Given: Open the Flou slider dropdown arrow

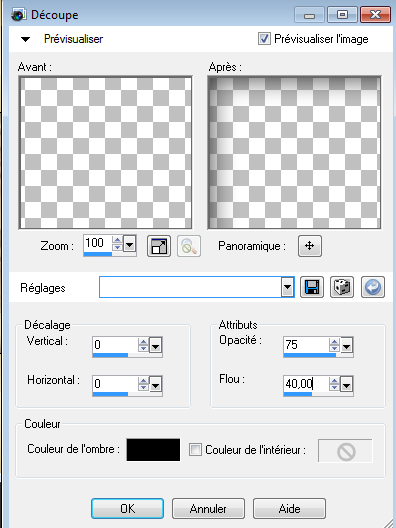Looking at the screenshot, I should (346, 384).
